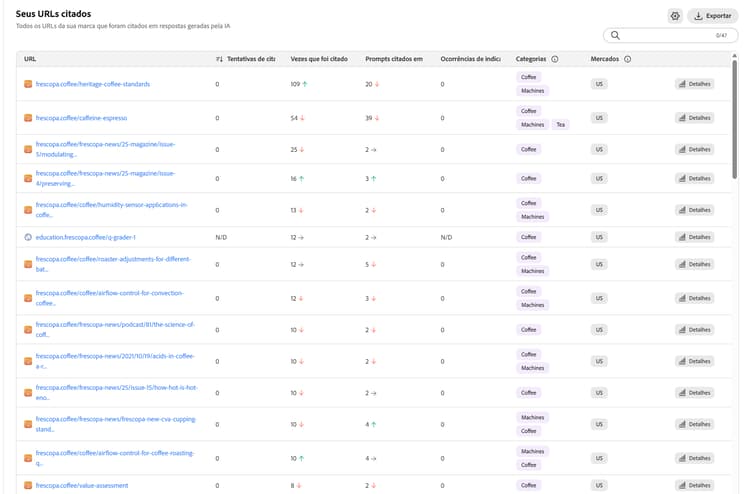Open Detalhes for issue-5/modulating row
The image size is (750, 494).
coord(695,150)
